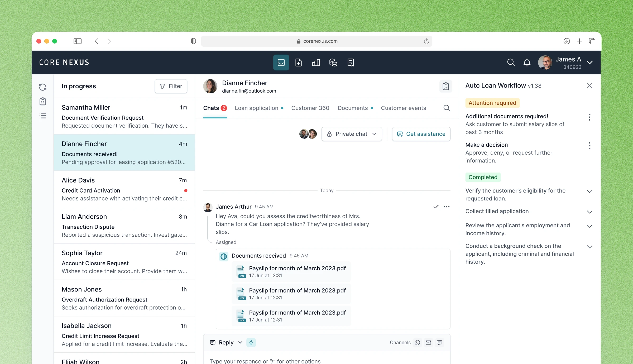This screenshot has height=364, width=633.
Task: Select the WhatsApp channel icon
Action: [x=417, y=343]
